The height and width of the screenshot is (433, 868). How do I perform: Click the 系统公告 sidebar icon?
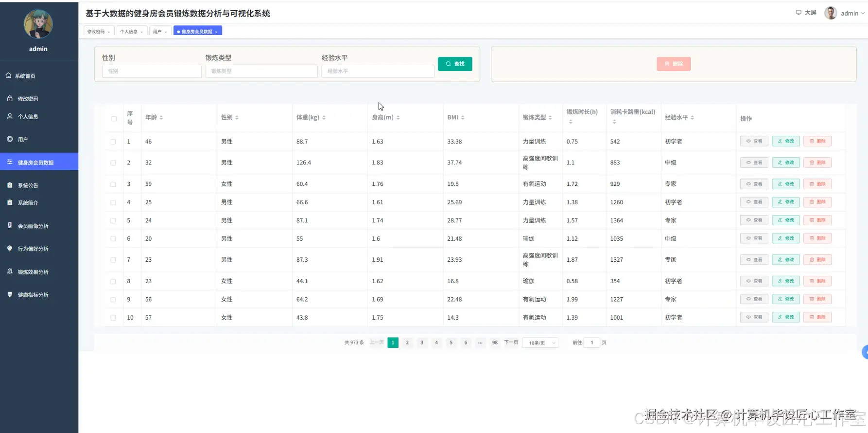pyautogui.click(x=10, y=185)
